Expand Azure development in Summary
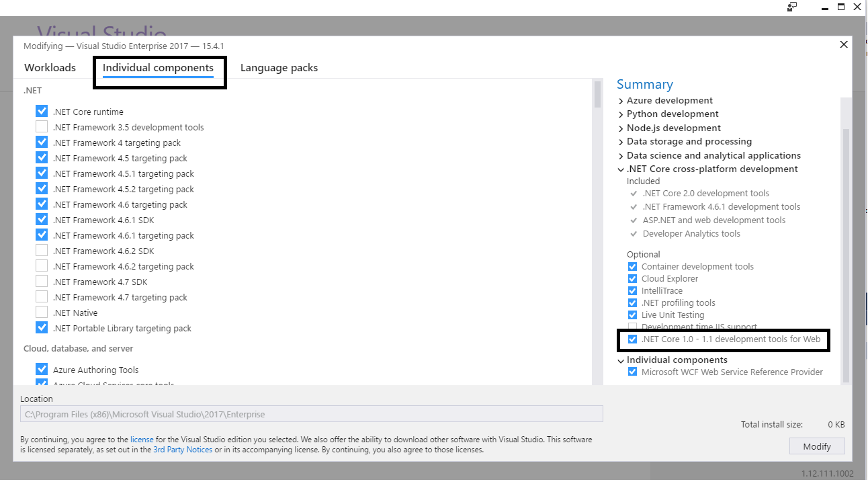Image resolution: width=868 pixels, height=492 pixels. pyautogui.click(x=621, y=101)
